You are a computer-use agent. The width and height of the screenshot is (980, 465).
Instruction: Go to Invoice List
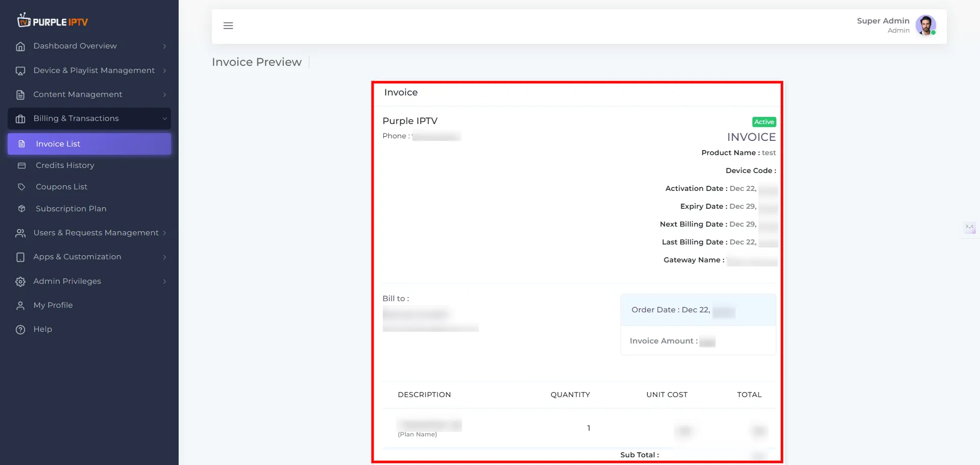tap(89, 144)
